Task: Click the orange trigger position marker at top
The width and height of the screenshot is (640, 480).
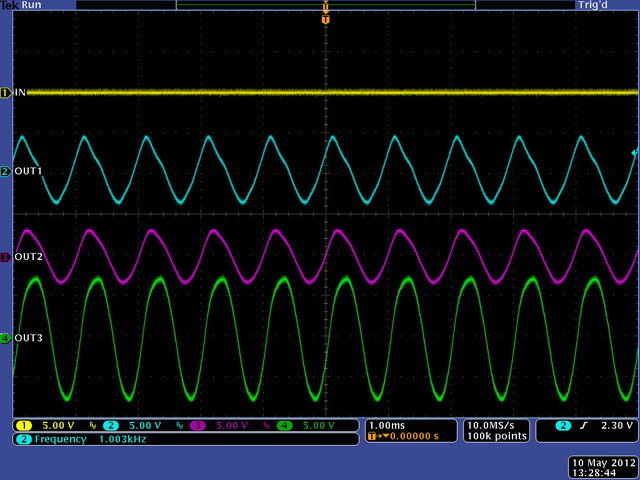Action: click(325, 18)
